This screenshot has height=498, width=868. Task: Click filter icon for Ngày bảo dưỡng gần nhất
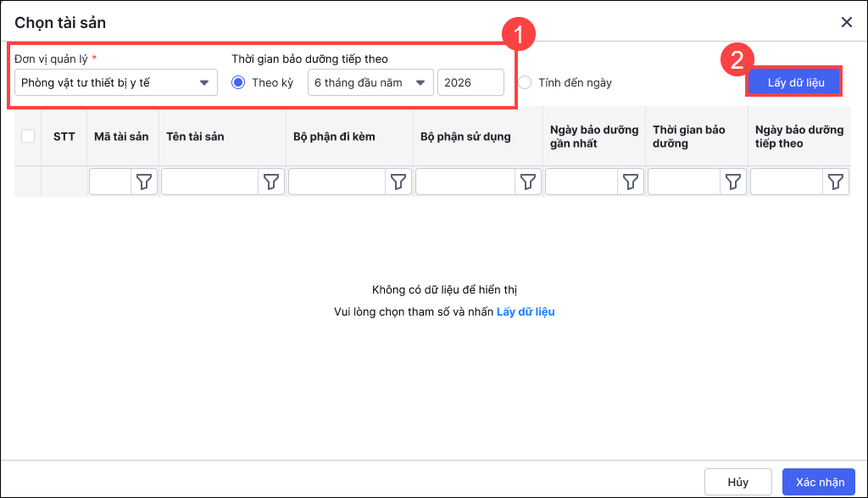(x=630, y=182)
